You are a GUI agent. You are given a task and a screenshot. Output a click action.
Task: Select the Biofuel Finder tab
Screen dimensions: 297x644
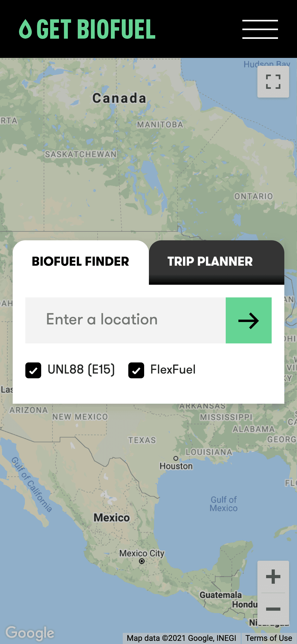[81, 262]
